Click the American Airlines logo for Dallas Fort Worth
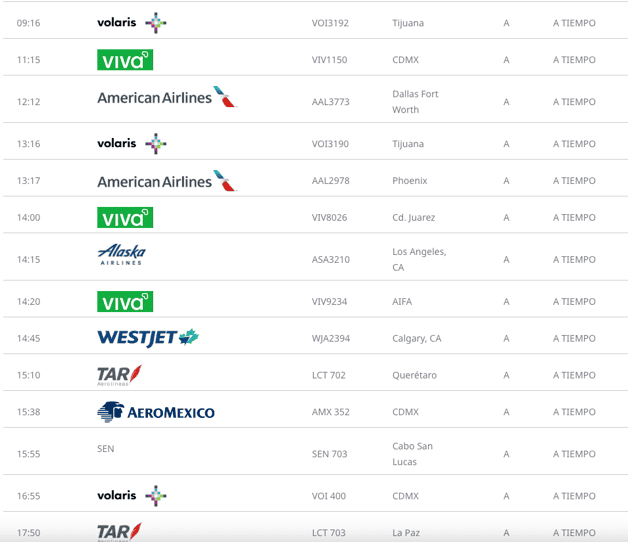The height and width of the screenshot is (542, 628). [x=166, y=97]
